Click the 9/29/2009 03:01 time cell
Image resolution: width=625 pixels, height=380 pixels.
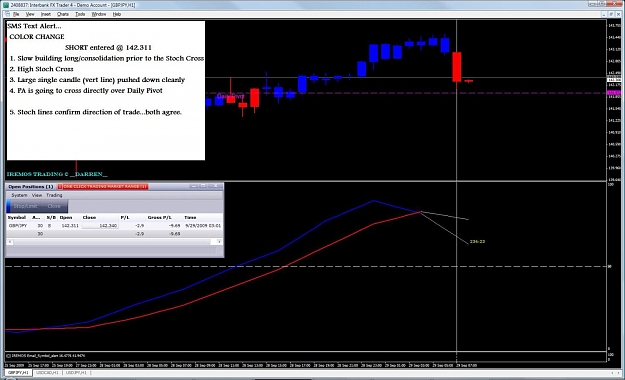203,226
